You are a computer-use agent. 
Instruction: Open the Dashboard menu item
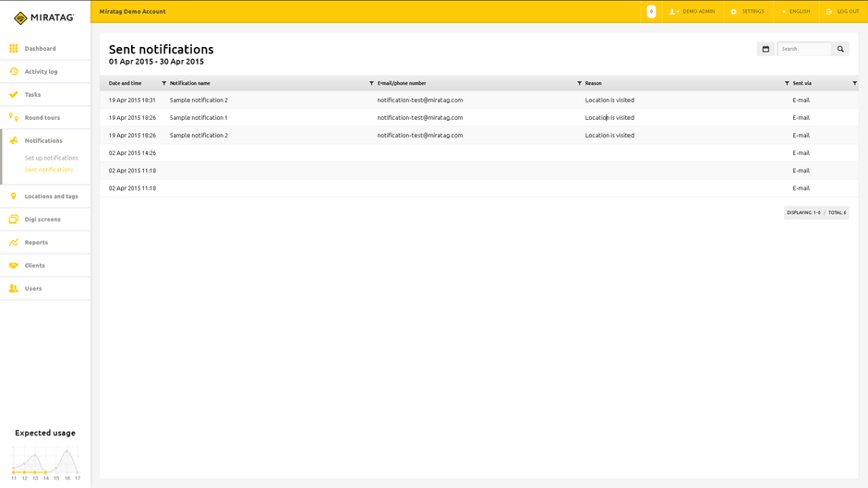click(x=40, y=49)
